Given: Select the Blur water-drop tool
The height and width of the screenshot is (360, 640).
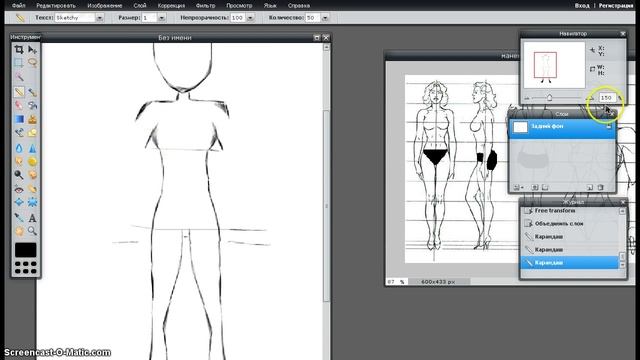Looking at the screenshot, I should point(19,148).
